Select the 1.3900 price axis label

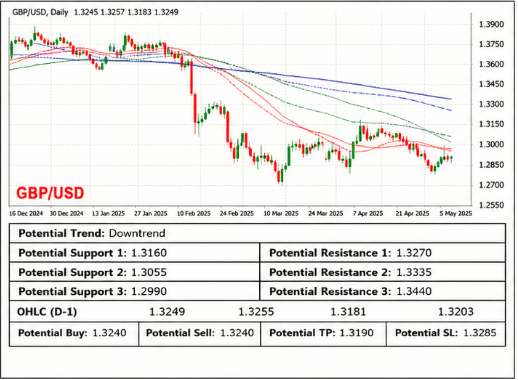tap(491, 25)
